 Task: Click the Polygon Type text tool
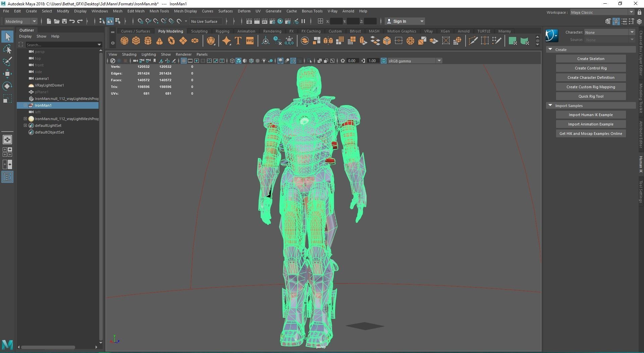coord(238,41)
